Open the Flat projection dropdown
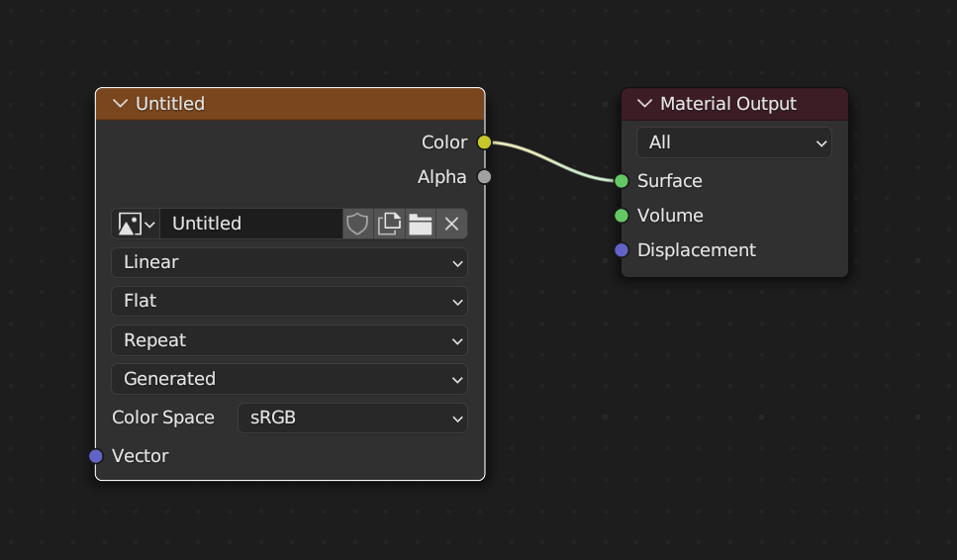Viewport: 957px width, 560px height. [x=289, y=301]
